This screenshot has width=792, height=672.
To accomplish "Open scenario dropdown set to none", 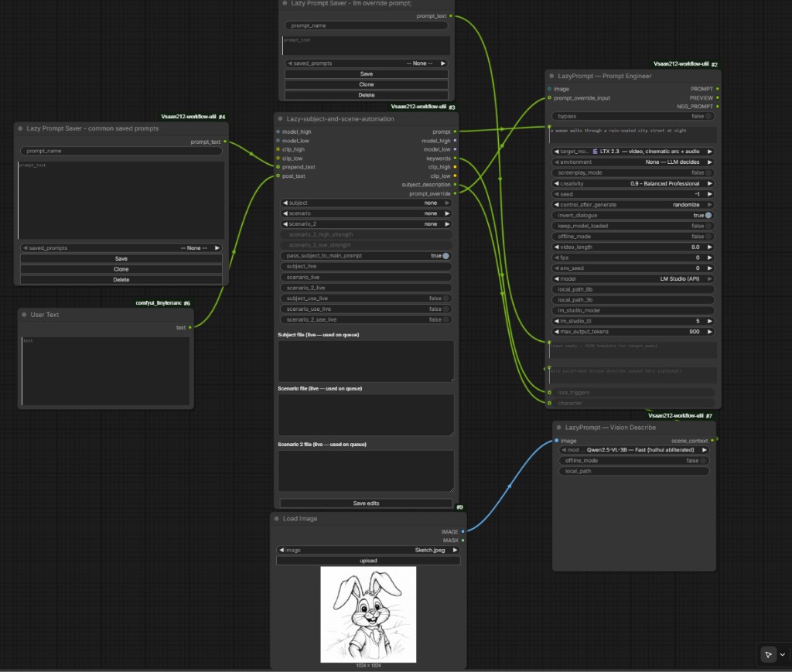I will pos(366,213).
